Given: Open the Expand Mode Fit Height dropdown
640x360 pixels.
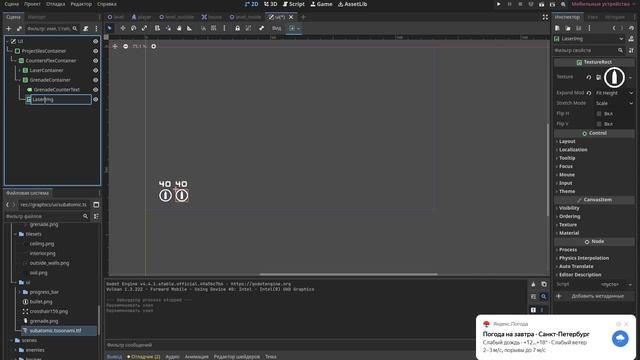Looking at the screenshot, I should (614, 93).
